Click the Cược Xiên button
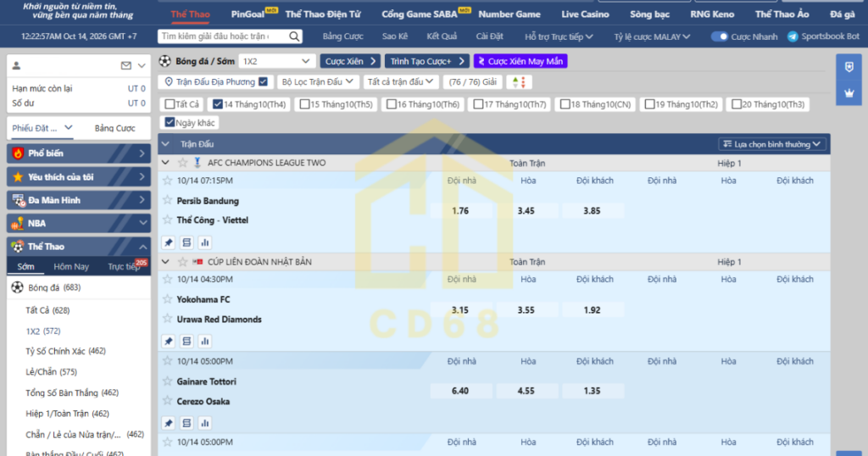Image resolution: width=868 pixels, height=456 pixels. 350,61
